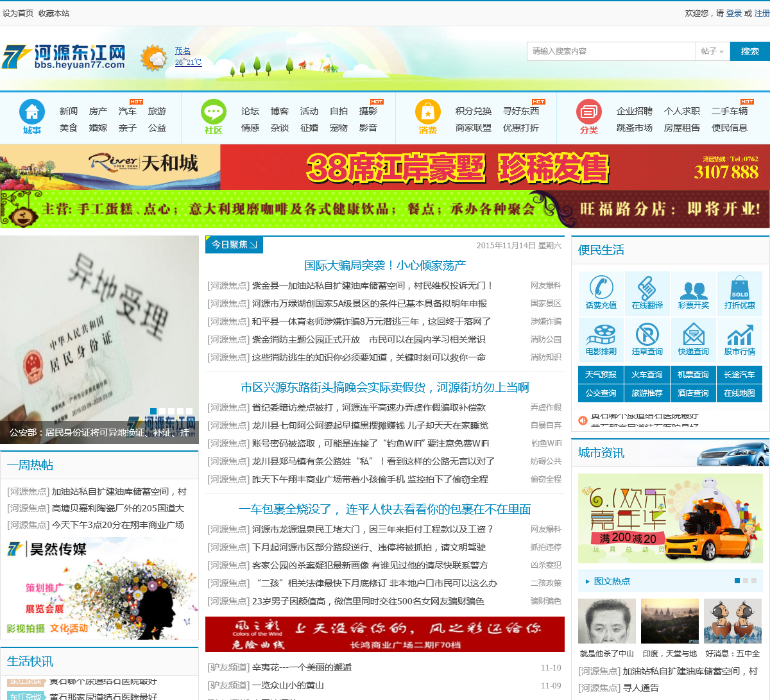Open the 风之彩 red banner ad
Image resolution: width=770 pixels, height=700 pixels.
pyautogui.click(x=385, y=634)
